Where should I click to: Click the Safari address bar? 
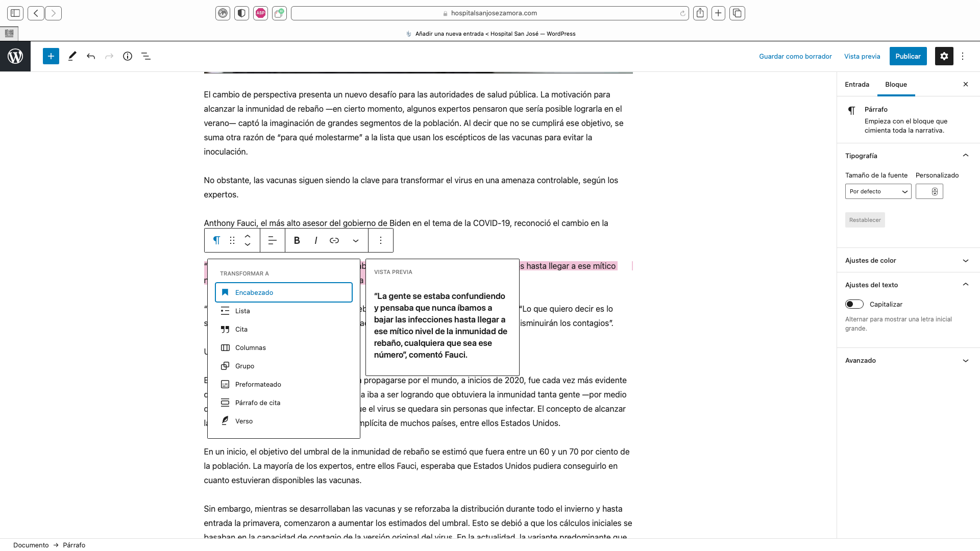pos(489,13)
